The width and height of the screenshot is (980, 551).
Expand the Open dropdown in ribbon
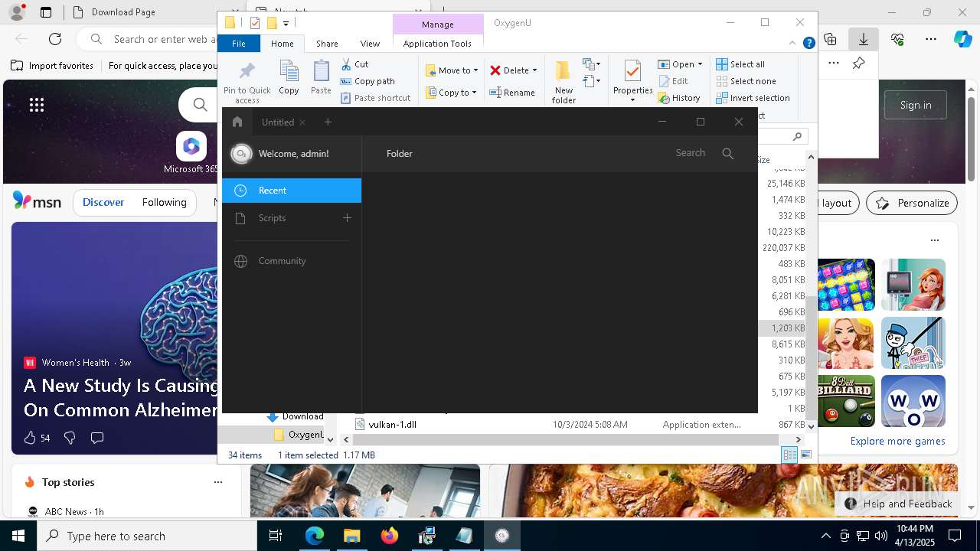pos(700,64)
